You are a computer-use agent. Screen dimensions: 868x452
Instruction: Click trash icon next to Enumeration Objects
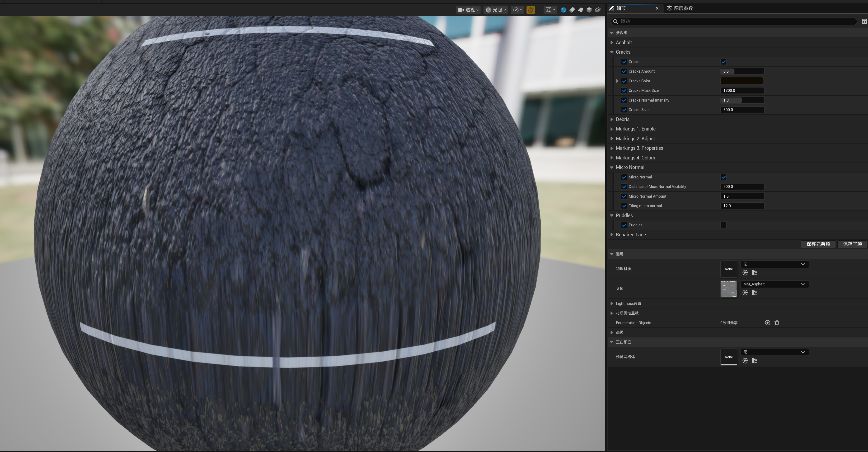777,323
